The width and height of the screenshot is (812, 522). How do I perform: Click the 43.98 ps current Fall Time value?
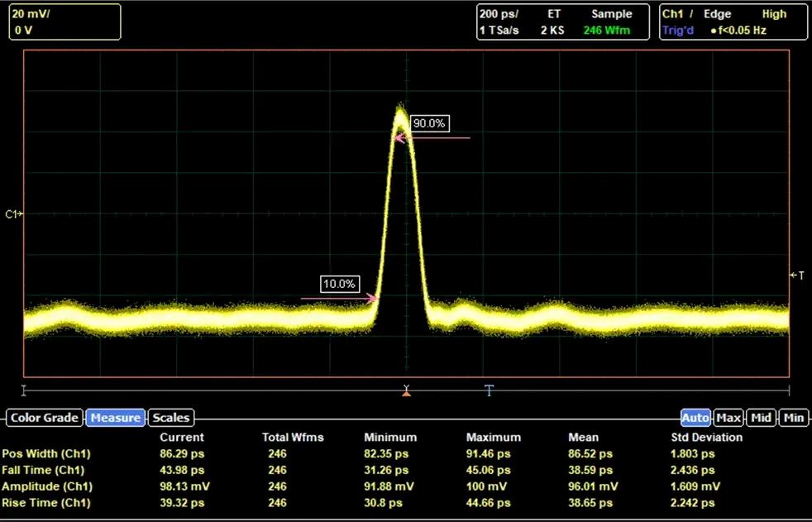coord(182,470)
